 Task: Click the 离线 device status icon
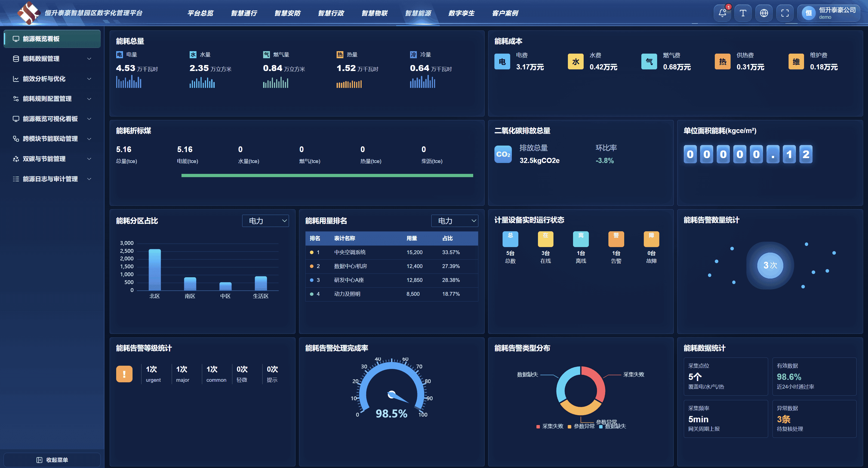point(581,239)
